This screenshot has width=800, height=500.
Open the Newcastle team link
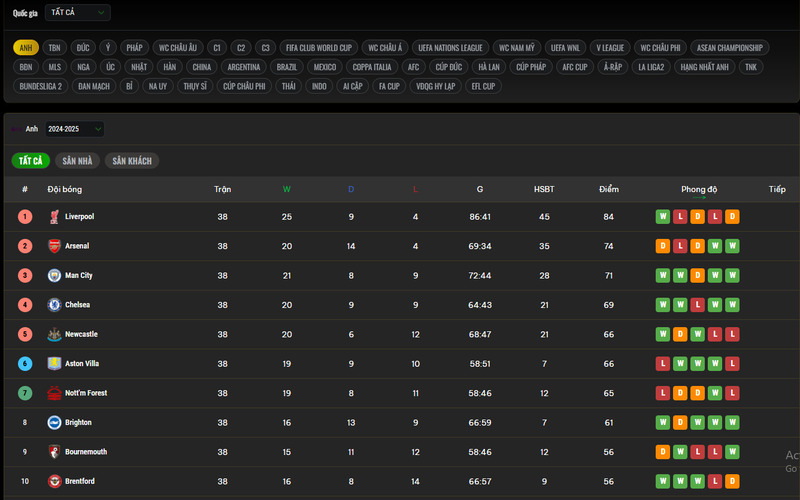pyautogui.click(x=81, y=334)
